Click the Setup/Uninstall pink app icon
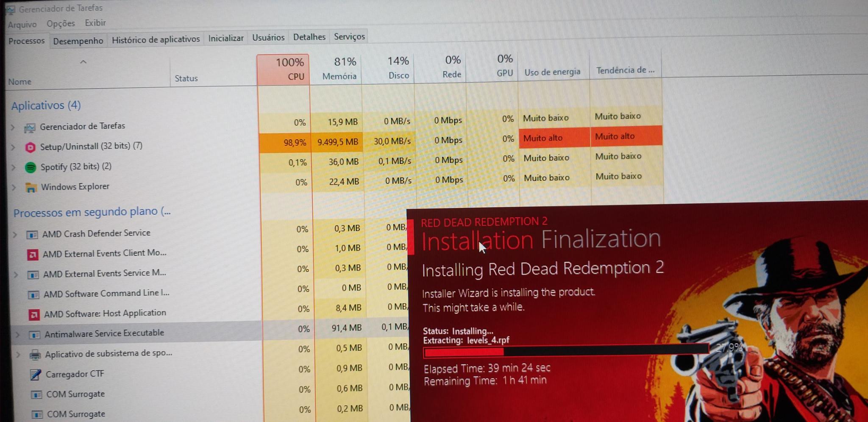The width and height of the screenshot is (868, 422). (x=30, y=147)
